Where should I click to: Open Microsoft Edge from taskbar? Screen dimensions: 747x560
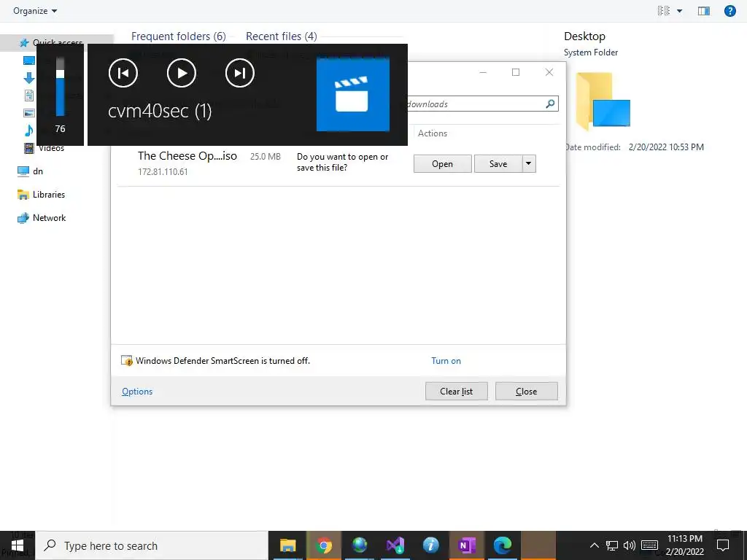coord(502,545)
